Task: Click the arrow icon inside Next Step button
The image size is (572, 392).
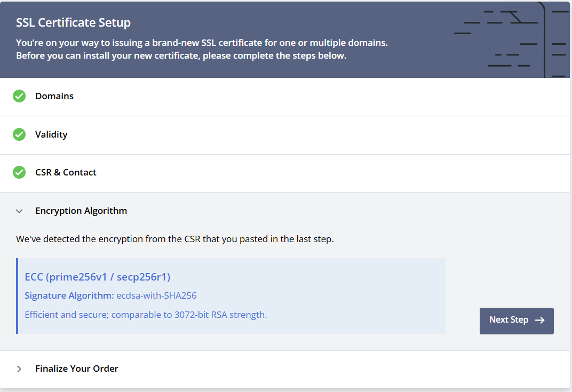Action: (x=539, y=320)
